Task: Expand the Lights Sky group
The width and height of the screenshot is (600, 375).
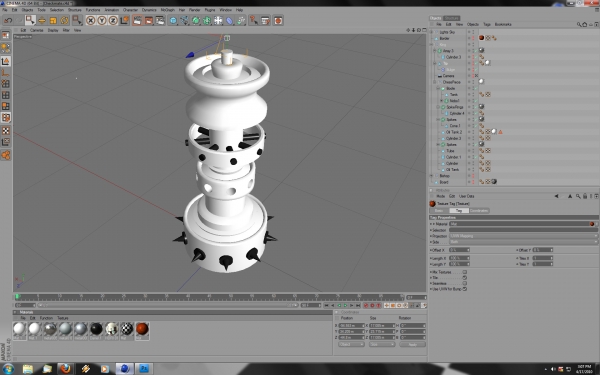Action: pos(432,32)
